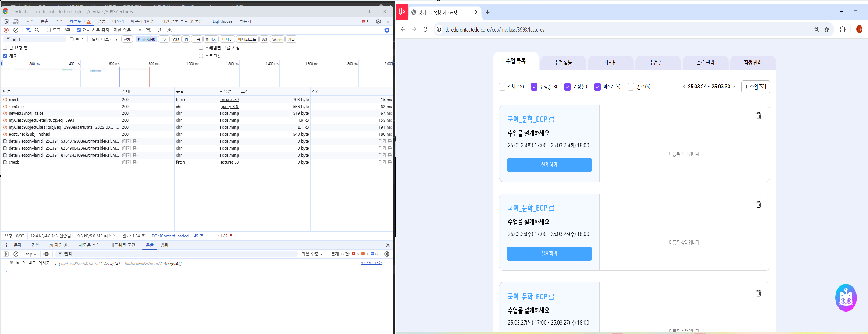Image resolution: width=868 pixels, height=334 pixels.
Task: Delete the first 국어_문학_ECP lesson card
Action: pyautogui.click(x=759, y=116)
